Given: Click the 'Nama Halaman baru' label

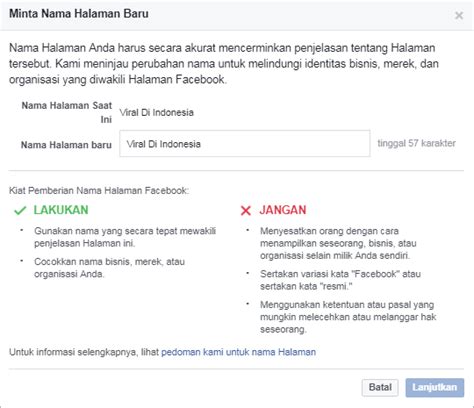Looking at the screenshot, I should pyautogui.click(x=66, y=145).
